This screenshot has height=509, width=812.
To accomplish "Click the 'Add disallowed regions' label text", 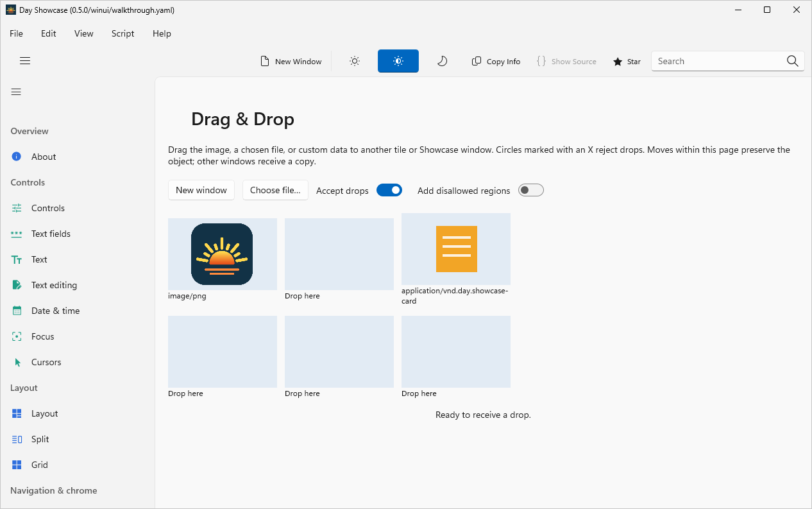I will [464, 191].
